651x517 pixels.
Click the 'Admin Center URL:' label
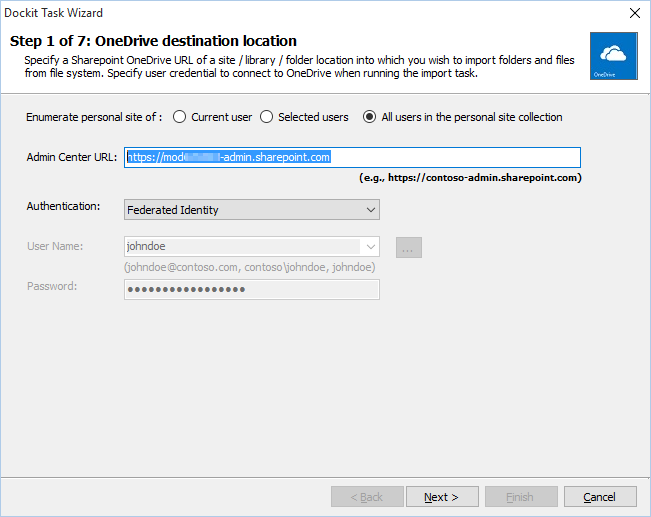72,157
